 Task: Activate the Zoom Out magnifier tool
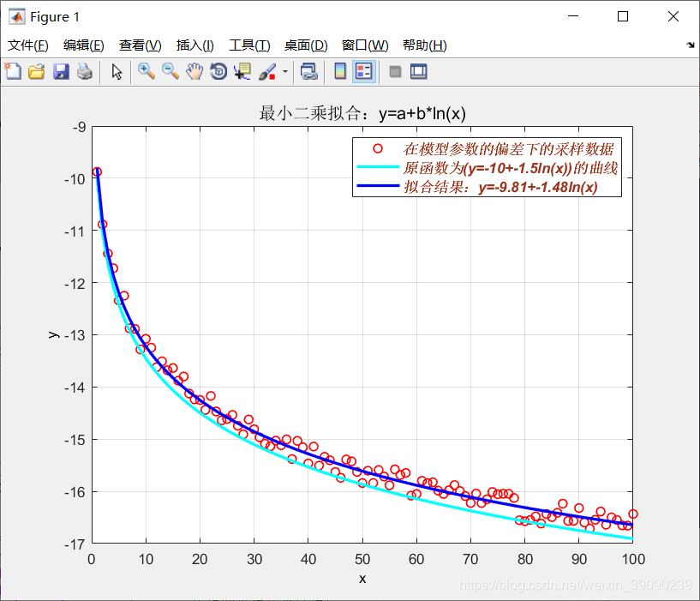[x=171, y=71]
